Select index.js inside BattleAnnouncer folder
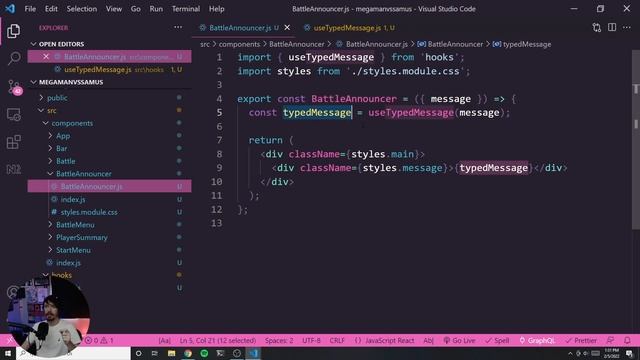640x360 pixels. tap(73, 199)
